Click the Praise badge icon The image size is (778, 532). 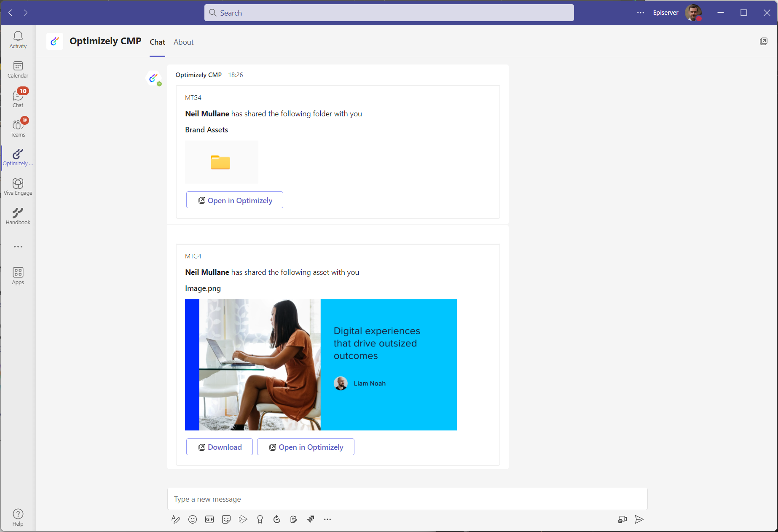(260, 519)
